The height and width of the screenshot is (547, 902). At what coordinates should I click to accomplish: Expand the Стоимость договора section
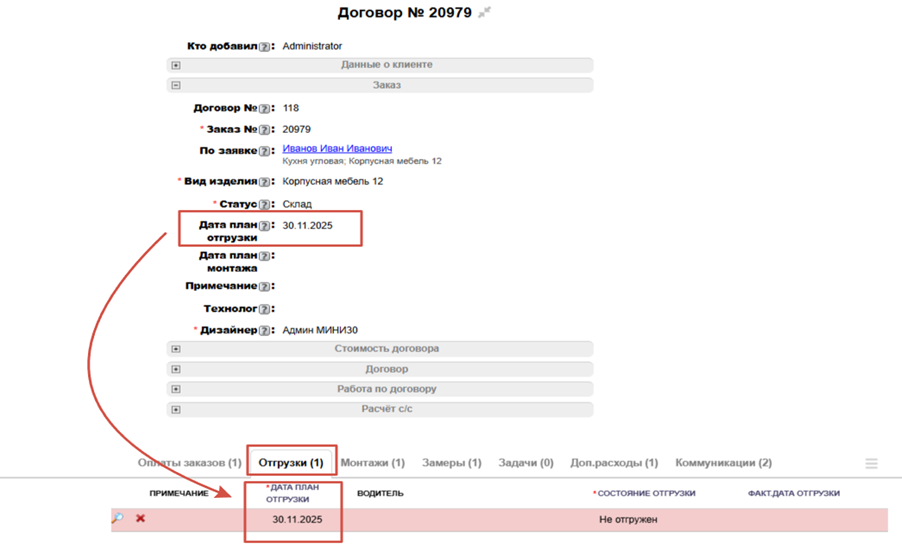click(x=176, y=350)
